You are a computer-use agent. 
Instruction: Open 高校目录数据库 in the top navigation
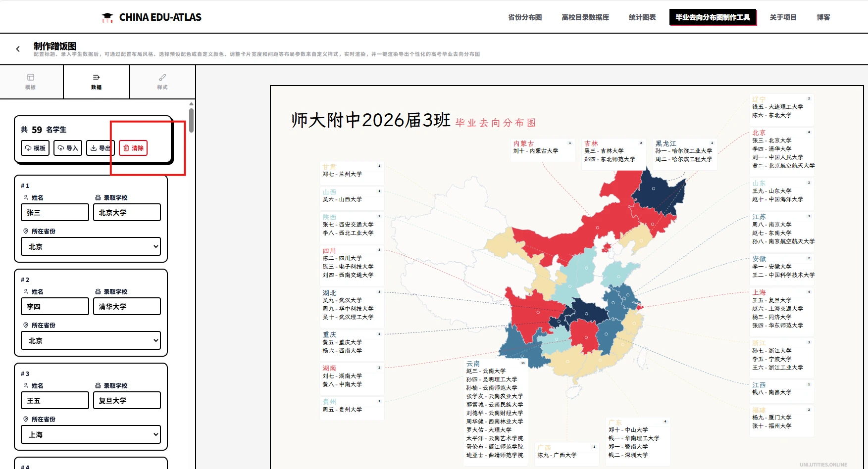click(x=585, y=17)
